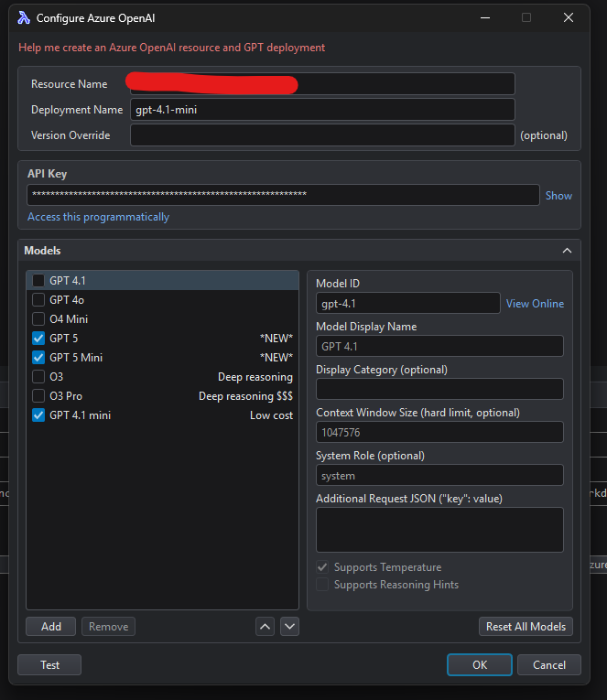Enable the O4 Mini checkbox

[38, 318]
